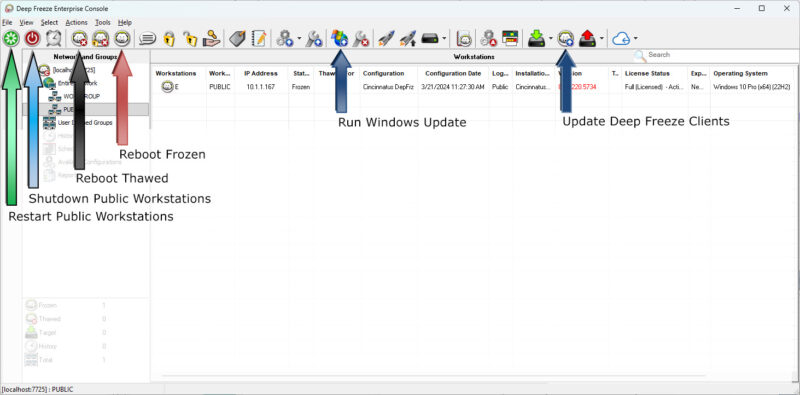The image size is (800, 395).
Task: Open dropdown arrow beside green install icon
Action: 551,38
